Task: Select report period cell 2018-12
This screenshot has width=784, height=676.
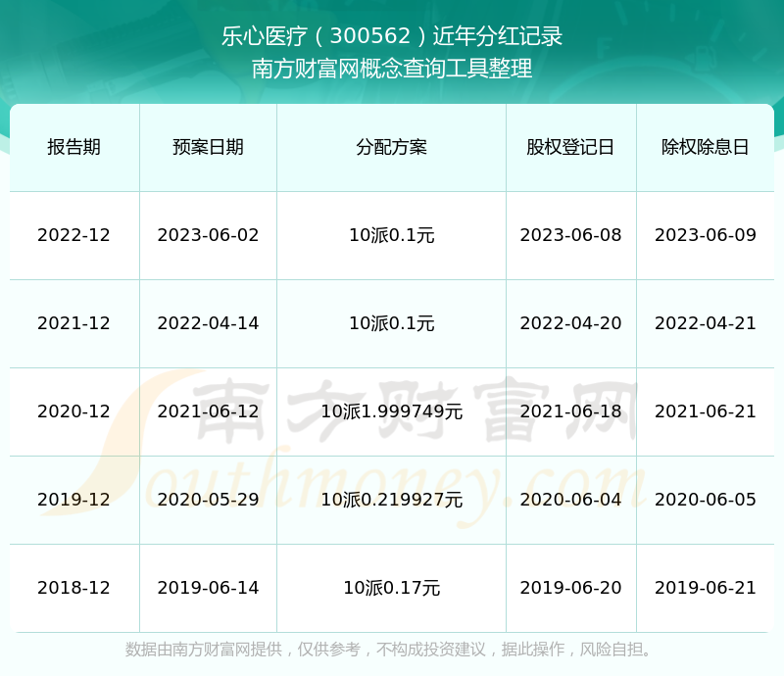Action: (74, 588)
